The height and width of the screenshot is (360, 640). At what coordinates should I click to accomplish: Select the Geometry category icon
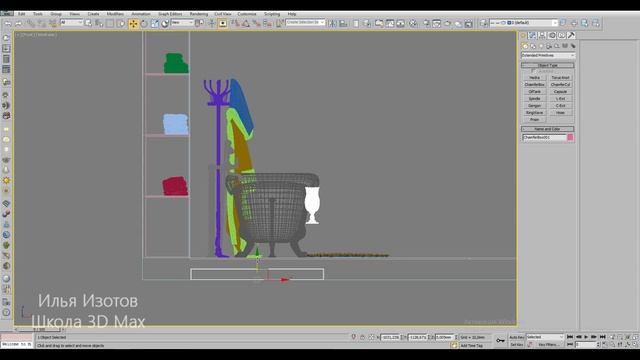click(x=525, y=46)
